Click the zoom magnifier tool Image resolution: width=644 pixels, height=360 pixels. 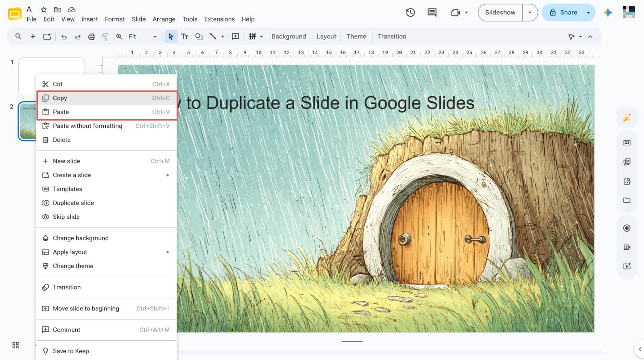pos(119,37)
